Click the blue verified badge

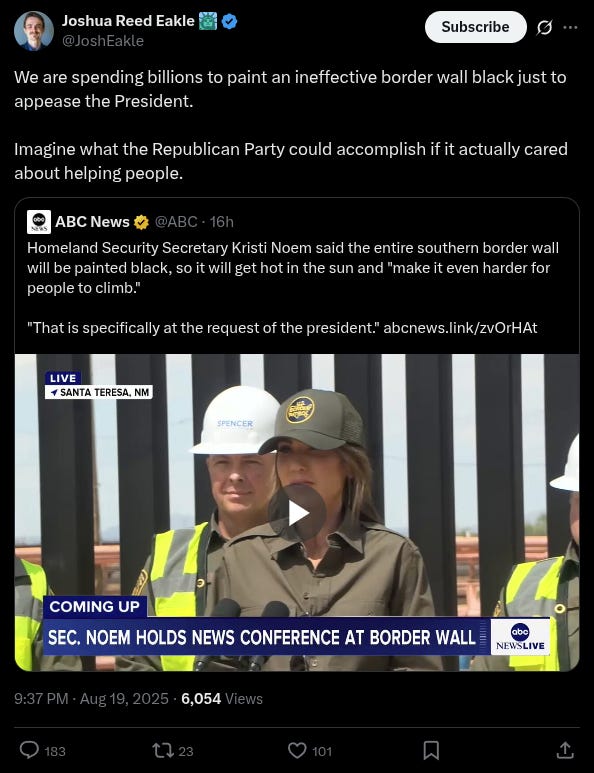pyautogui.click(x=229, y=21)
